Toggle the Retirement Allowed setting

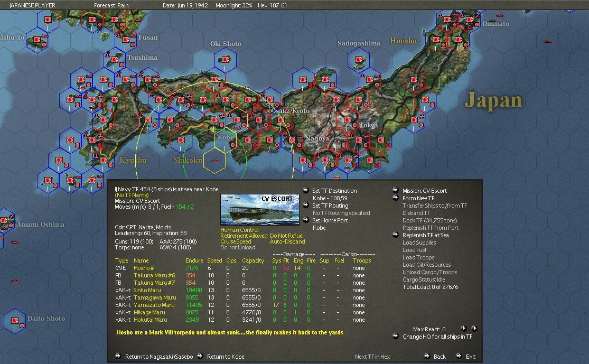[244, 236]
